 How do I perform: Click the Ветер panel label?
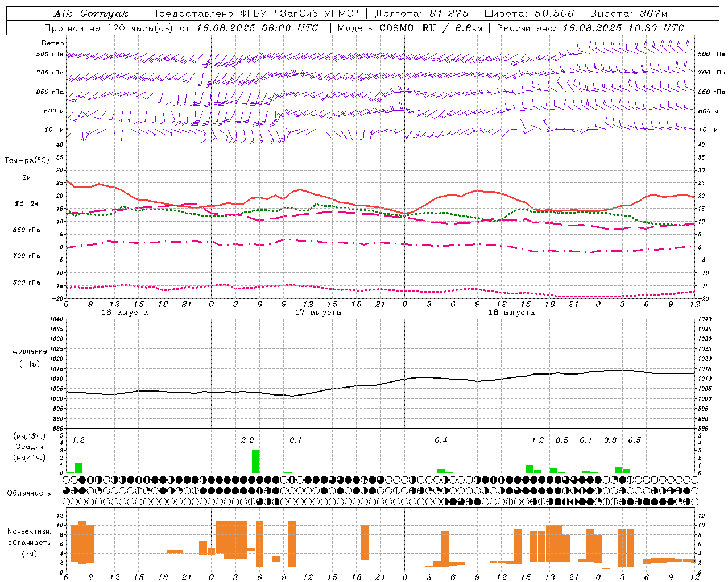pos(53,43)
